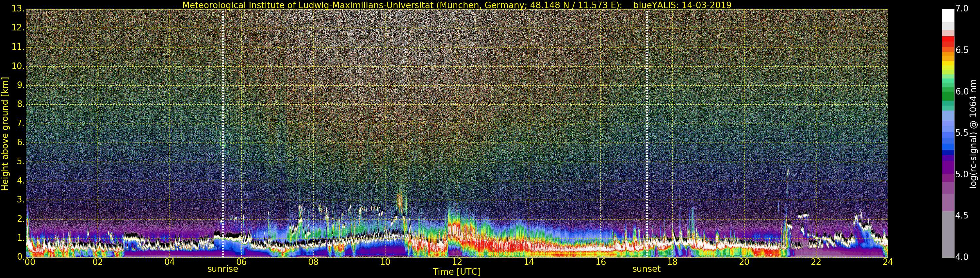The width and height of the screenshot is (980, 278).
Task: Click the 'sunset' label below the axis
Action: tap(646, 269)
